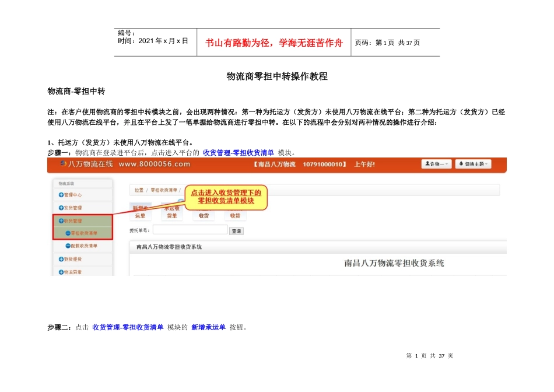Expand the 到货提货 sidebar menu

(70, 259)
